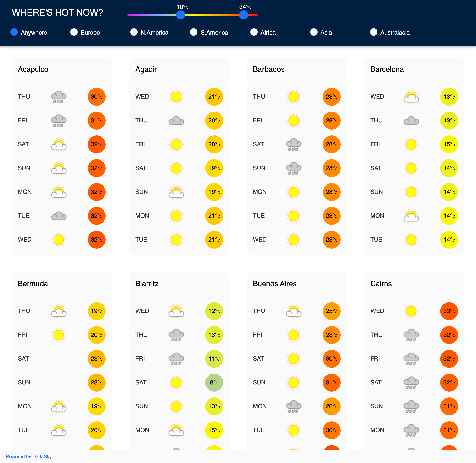
Task: Click the Buenos Aires TUE sun icon
Action: pos(294,430)
